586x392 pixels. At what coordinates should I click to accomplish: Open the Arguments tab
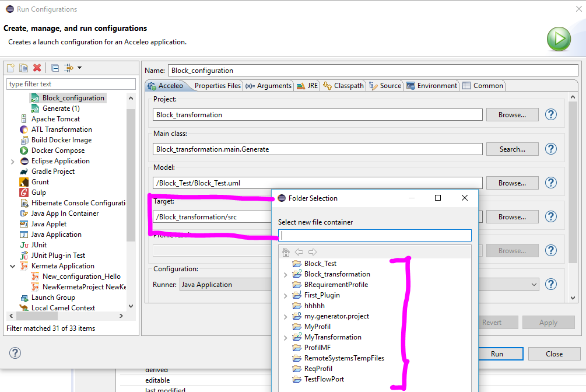(x=268, y=86)
